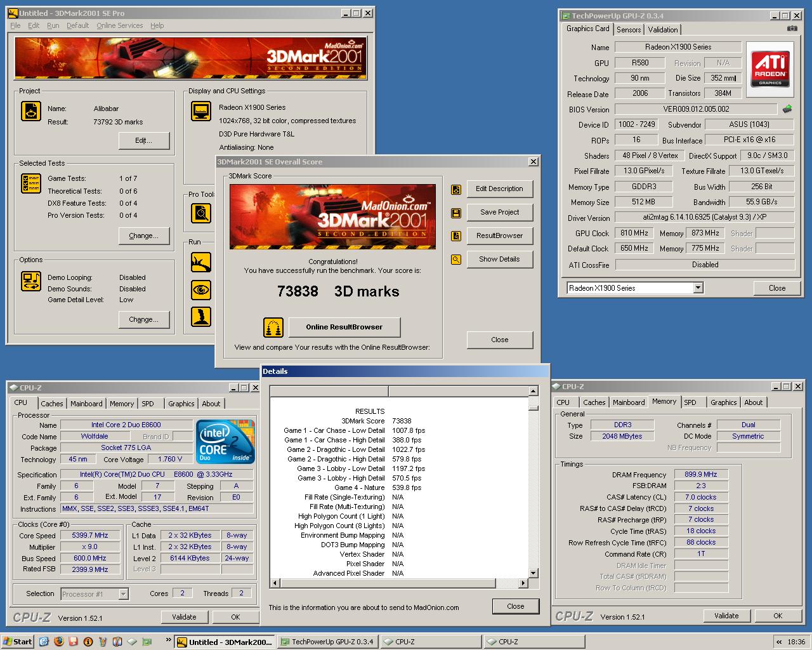Click the Edit Description button

(499, 189)
